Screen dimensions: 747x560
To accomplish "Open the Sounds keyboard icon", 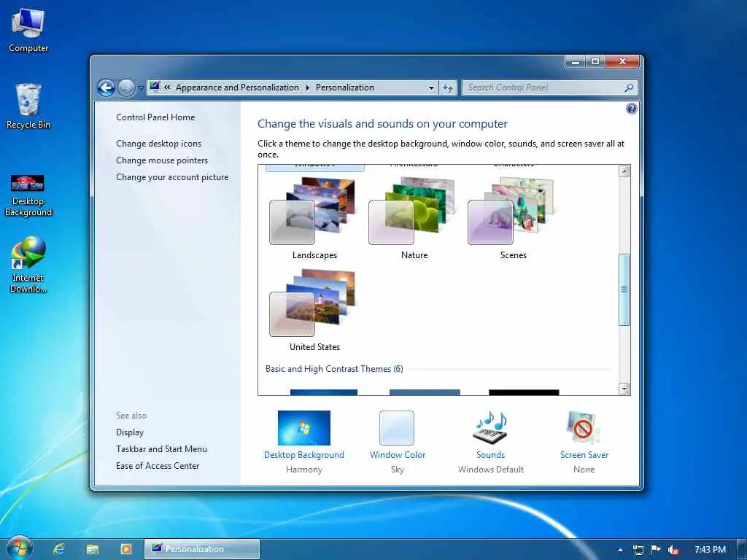I will coord(490,427).
